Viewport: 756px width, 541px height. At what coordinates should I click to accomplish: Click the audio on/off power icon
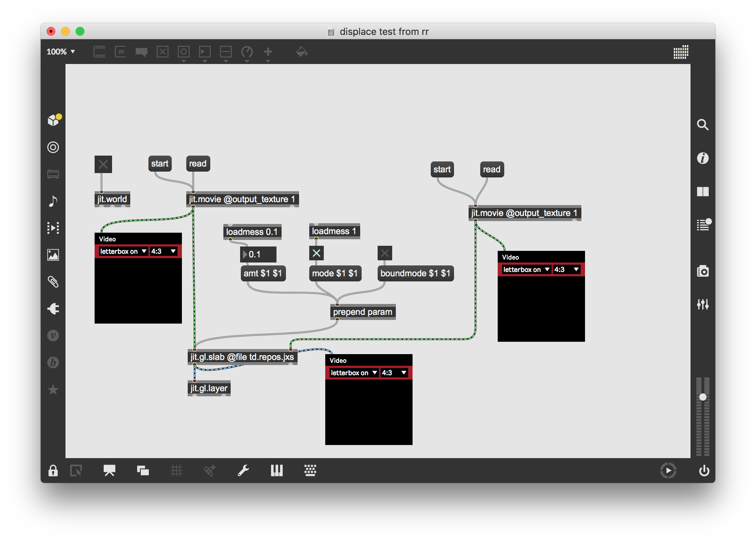(704, 470)
